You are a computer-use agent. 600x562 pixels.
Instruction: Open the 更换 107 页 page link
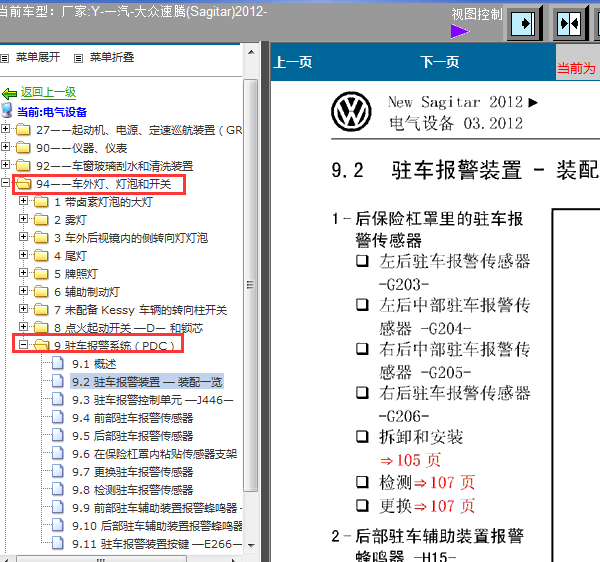pyautogui.click(x=445, y=507)
